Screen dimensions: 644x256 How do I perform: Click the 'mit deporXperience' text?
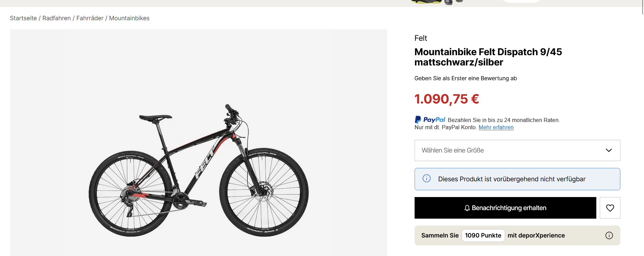(x=536, y=235)
